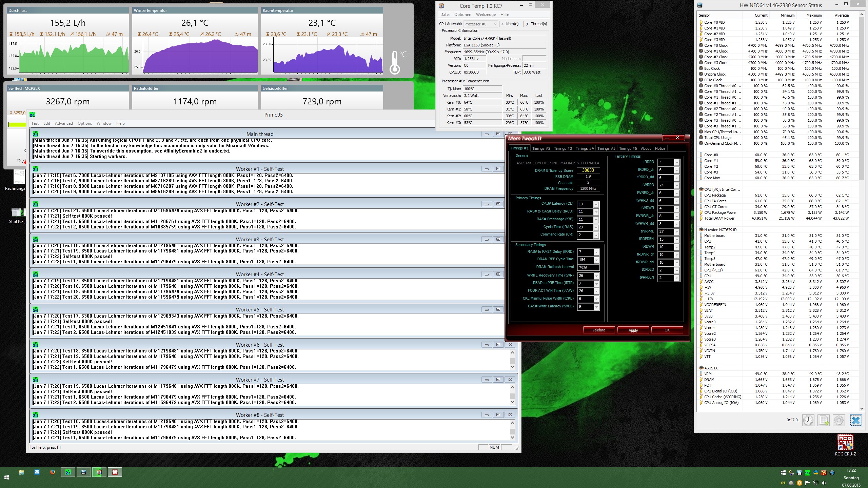The width and height of the screenshot is (868, 488).
Task: Click the HWiNFO taskbar button
Action: (x=84, y=472)
